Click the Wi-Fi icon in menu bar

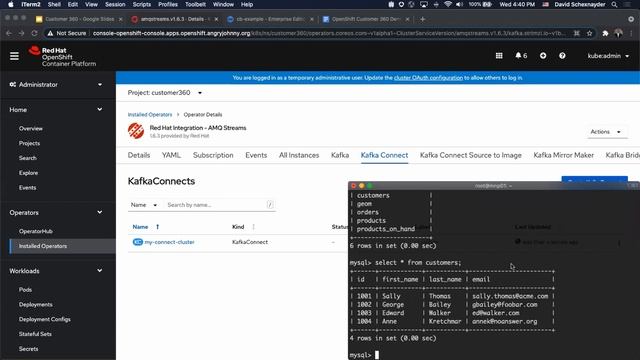(x=448, y=4)
